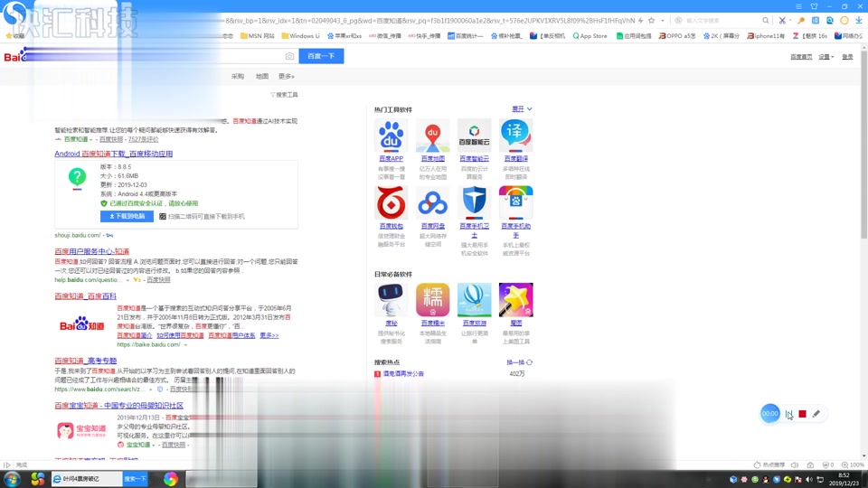Image resolution: width=868 pixels, height=488 pixels.
Task: Click the 百度一下 search button
Action: [x=321, y=56]
